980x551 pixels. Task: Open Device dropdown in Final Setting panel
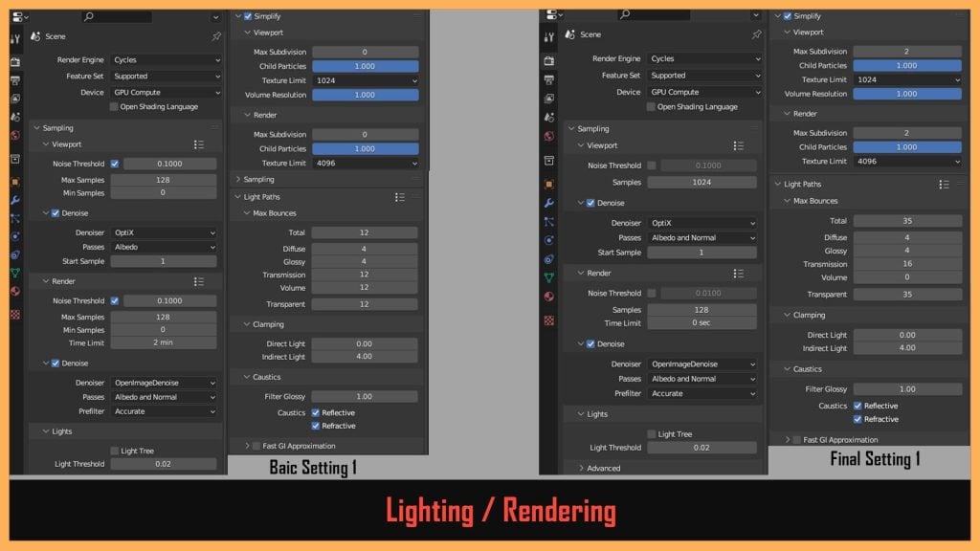click(705, 92)
